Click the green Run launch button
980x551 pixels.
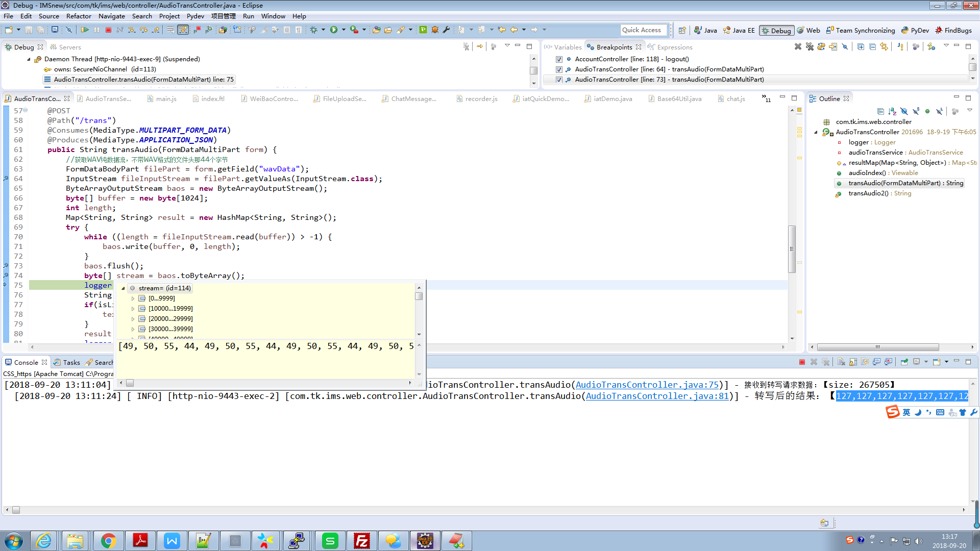[333, 30]
